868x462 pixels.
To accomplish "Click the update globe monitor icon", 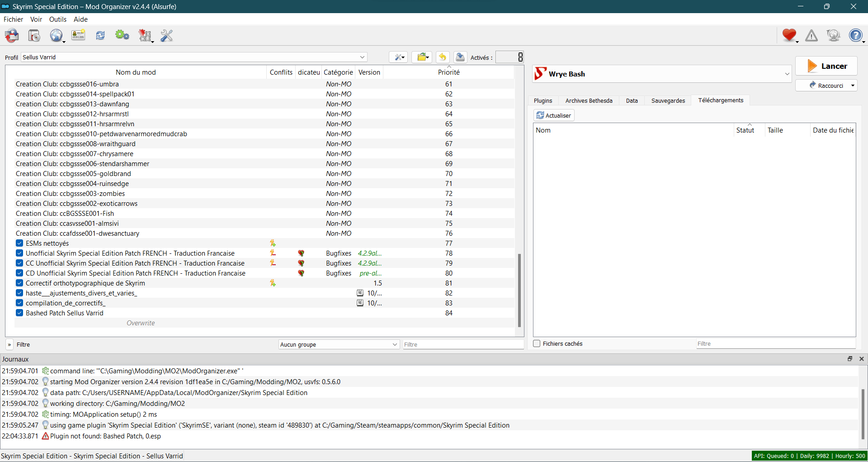I will click(833, 35).
